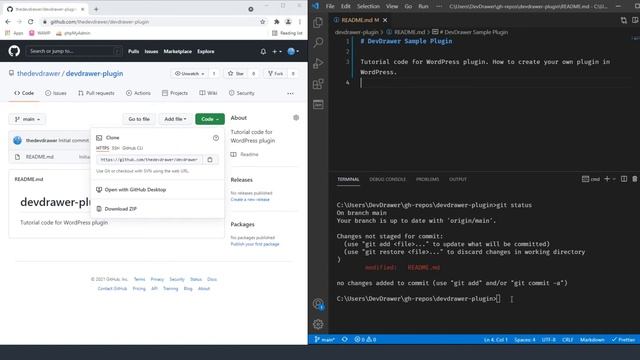The height and width of the screenshot is (360, 640).
Task: Switch to Output panel tab
Action: 458,179
